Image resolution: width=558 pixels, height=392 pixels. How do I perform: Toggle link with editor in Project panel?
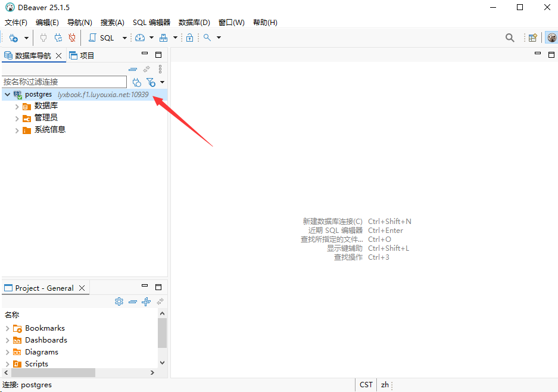(160, 301)
